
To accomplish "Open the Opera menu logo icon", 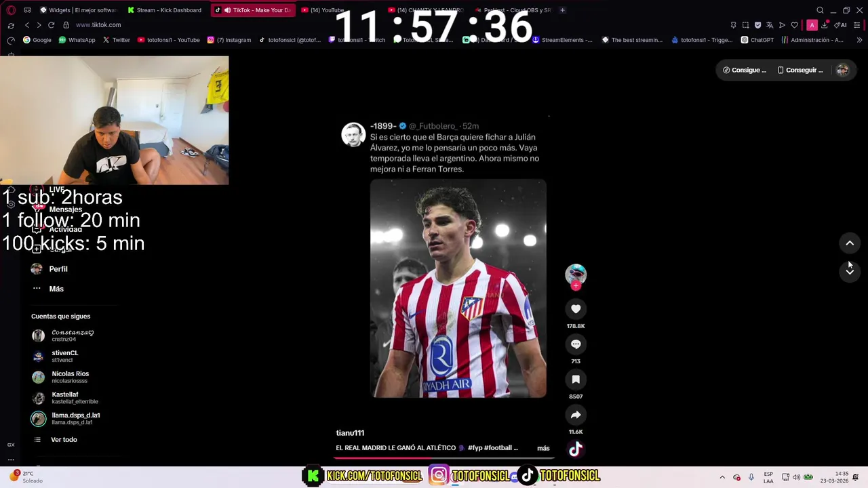I will click(11, 10).
